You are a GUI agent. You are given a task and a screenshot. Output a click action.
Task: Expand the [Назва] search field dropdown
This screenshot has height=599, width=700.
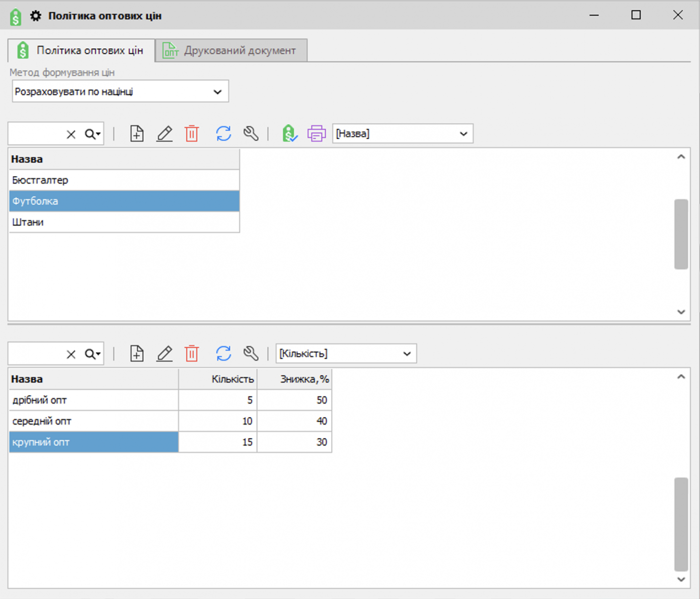[463, 134]
